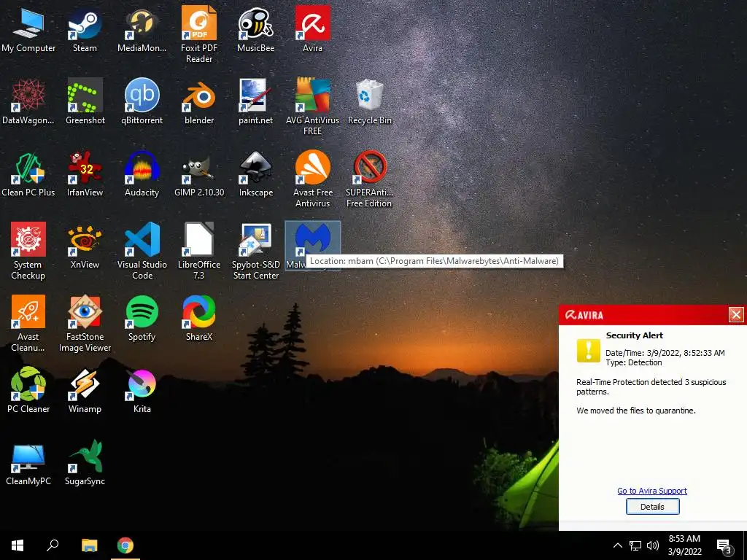Select the Steam shortcut
The image size is (747, 560).
pos(85,29)
